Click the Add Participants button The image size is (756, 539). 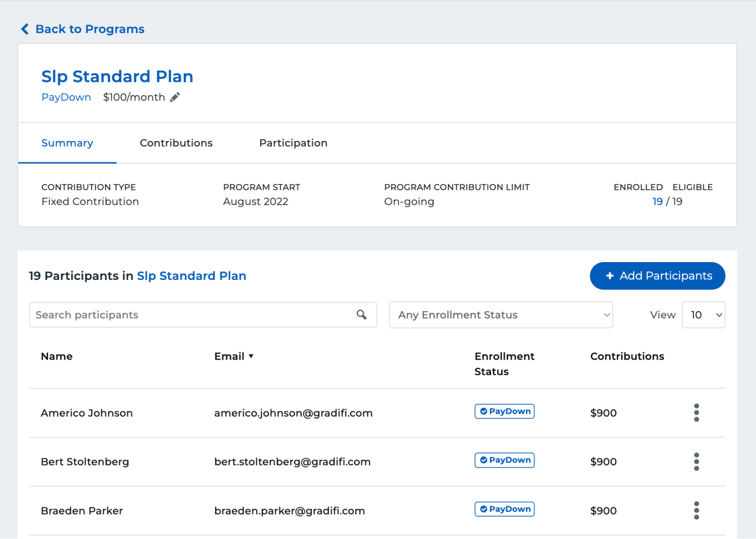click(657, 276)
